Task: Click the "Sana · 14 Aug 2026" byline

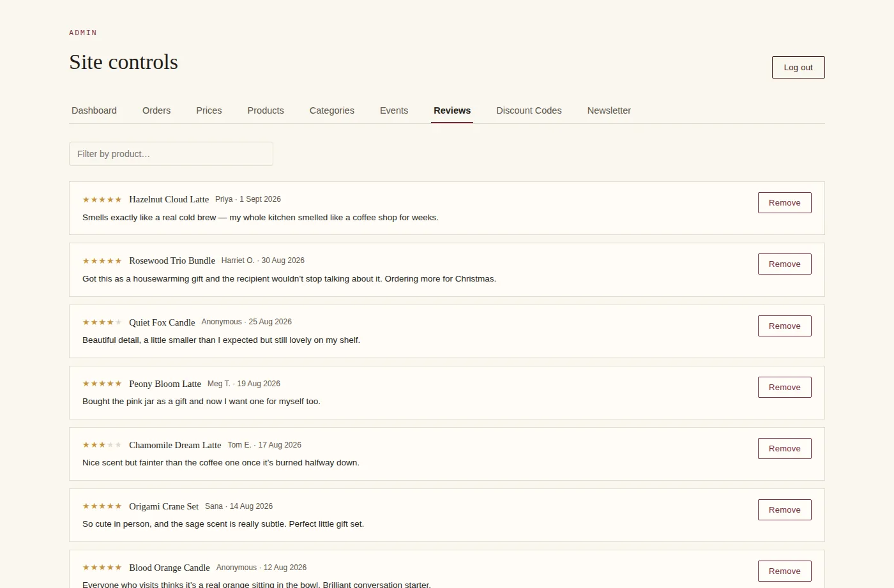Action: (239, 506)
